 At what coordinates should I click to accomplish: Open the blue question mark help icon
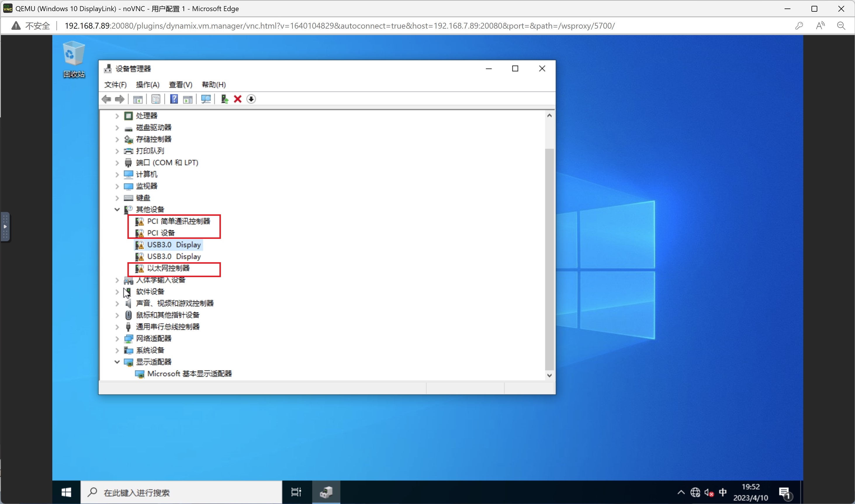tap(174, 99)
